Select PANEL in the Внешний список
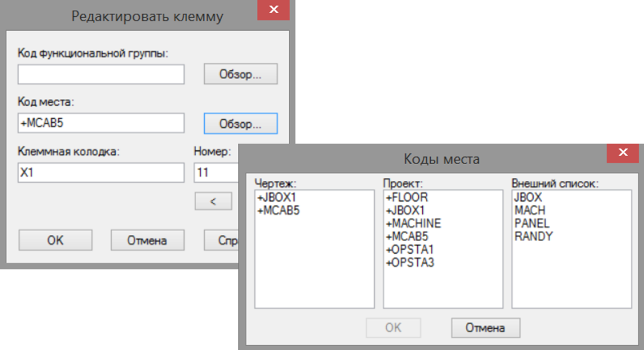The width and height of the screenshot is (644, 350). click(x=532, y=224)
